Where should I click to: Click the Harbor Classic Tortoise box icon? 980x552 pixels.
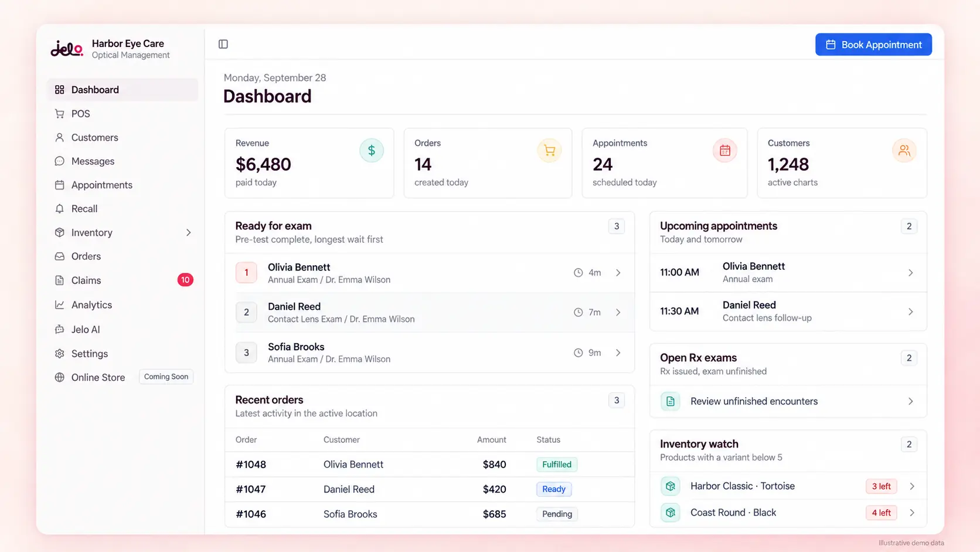(671, 486)
